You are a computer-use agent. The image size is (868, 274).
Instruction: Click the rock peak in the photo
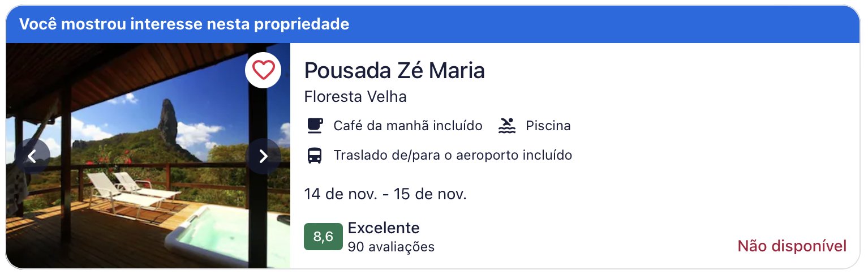pyautogui.click(x=167, y=121)
